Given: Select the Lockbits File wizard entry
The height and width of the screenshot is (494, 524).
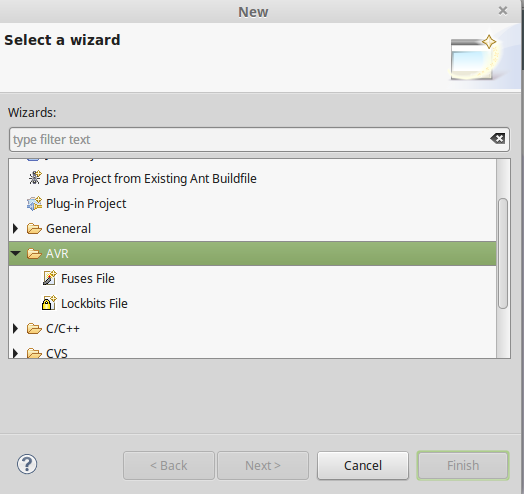Looking at the screenshot, I should [x=94, y=303].
